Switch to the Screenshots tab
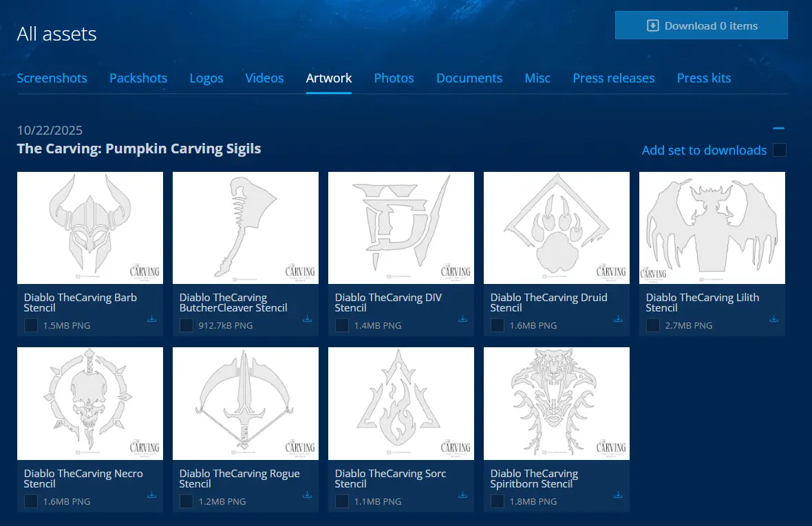Viewport: 812px width, 526px height. click(x=52, y=78)
